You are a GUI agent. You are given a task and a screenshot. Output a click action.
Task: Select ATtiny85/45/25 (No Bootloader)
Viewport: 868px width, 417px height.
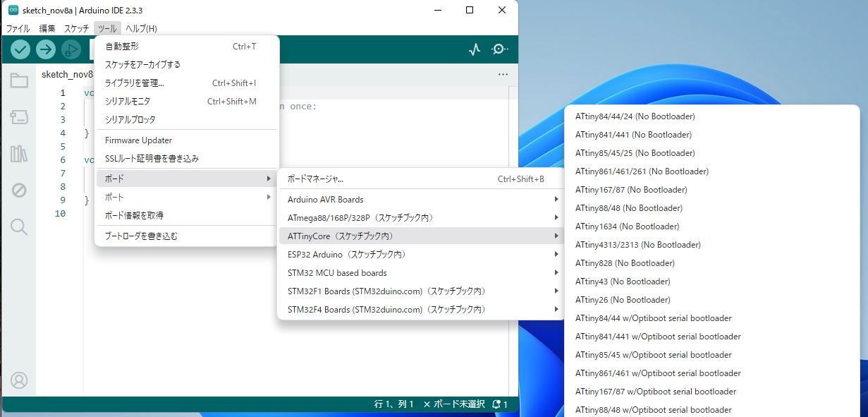[712, 153]
